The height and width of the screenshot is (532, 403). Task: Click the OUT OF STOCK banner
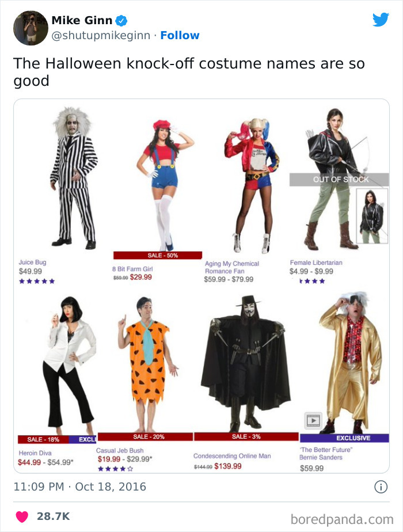pyautogui.click(x=340, y=180)
